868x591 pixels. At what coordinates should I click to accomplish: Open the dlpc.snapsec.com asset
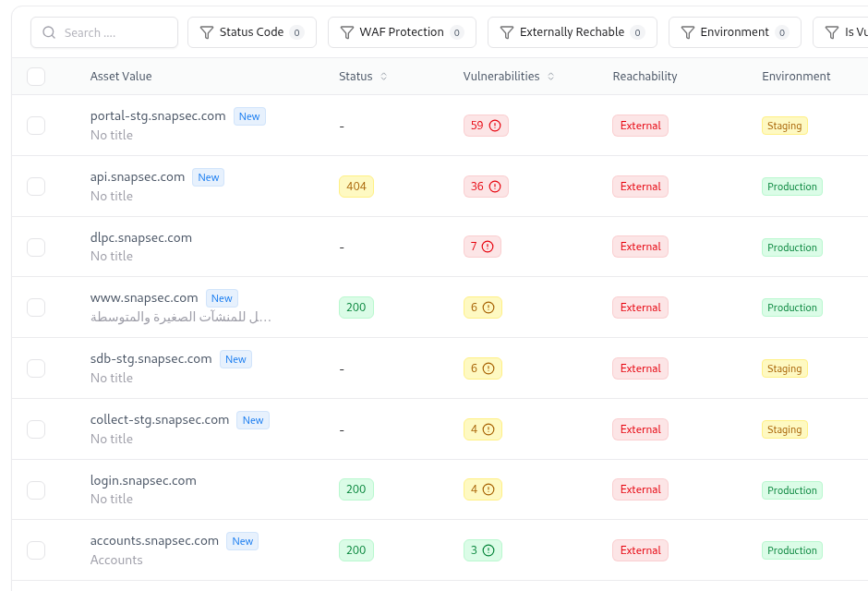pyautogui.click(x=141, y=238)
